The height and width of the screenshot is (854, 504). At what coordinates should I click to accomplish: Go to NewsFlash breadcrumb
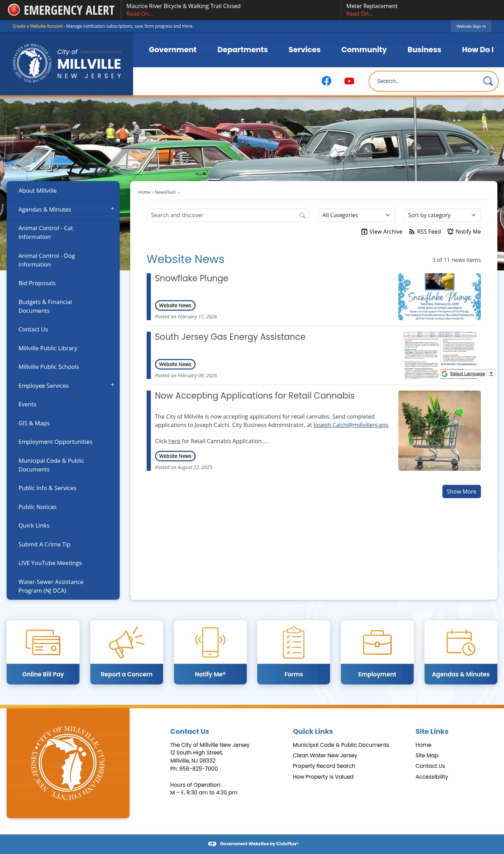[x=165, y=192]
